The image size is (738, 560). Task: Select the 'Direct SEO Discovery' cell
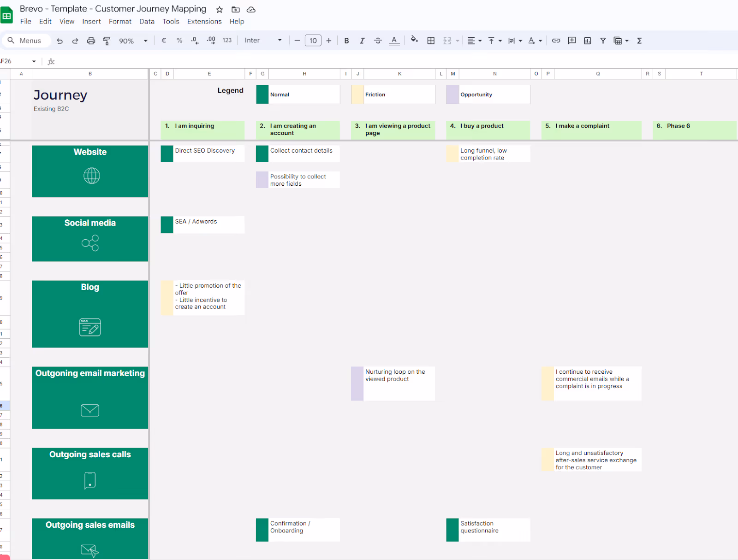[x=209, y=153]
